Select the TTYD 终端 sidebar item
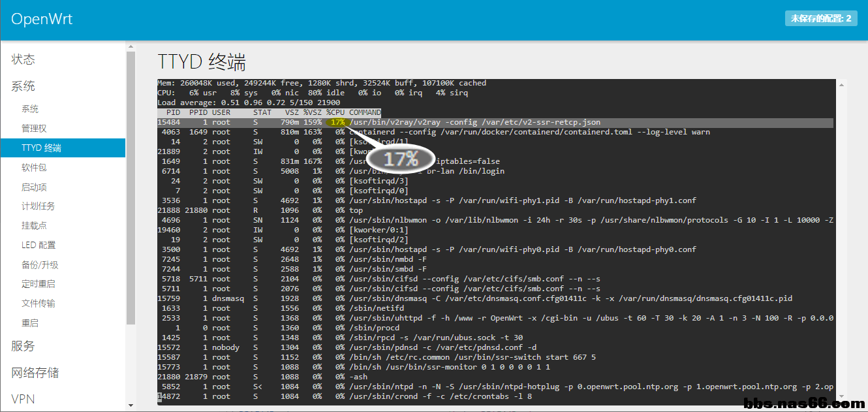868x412 pixels. click(41, 148)
